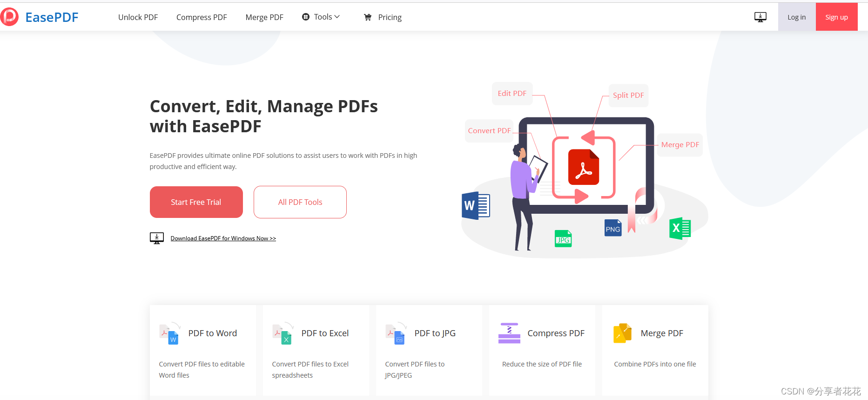The width and height of the screenshot is (868, 400).
Task: Open the Compress PDF tool card title
Action: click(556, 333)
